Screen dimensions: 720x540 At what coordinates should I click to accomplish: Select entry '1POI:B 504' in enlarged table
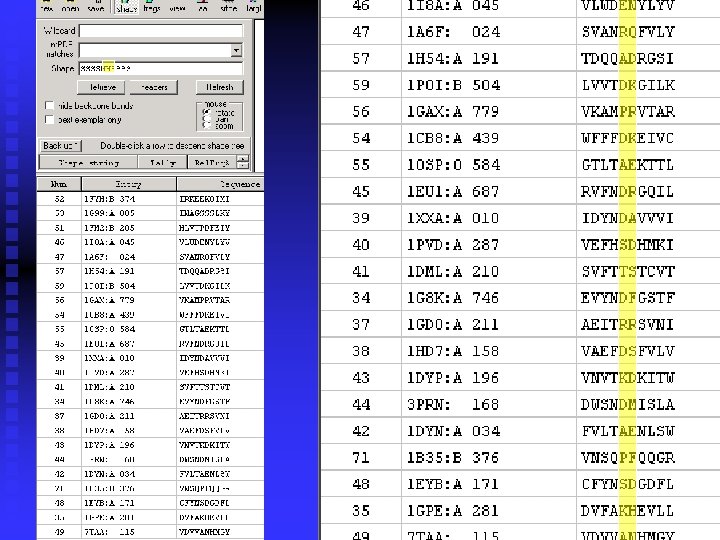point(454,85)
